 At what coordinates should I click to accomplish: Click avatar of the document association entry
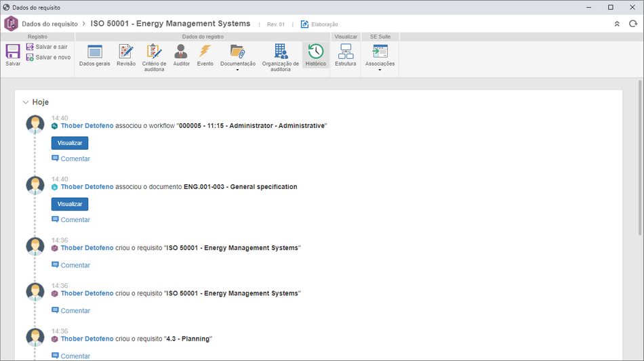click(35, 186)
